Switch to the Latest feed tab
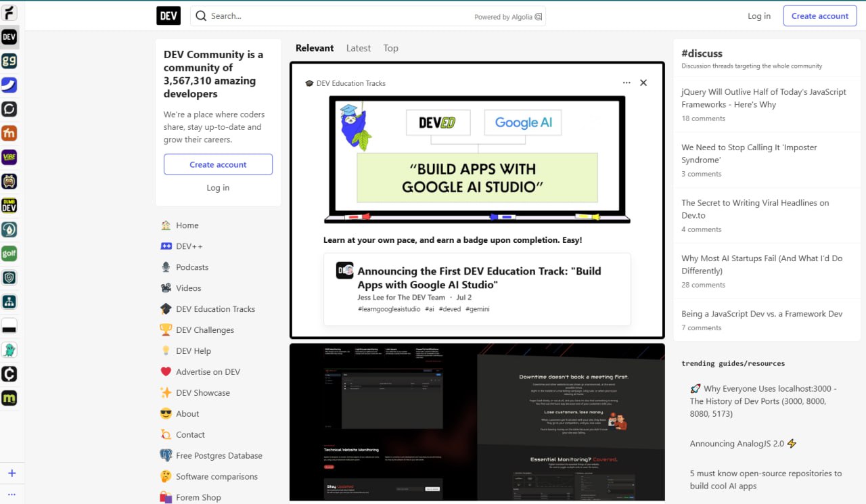This screenshot has width=866, height=504. click(x=358, y=48)
